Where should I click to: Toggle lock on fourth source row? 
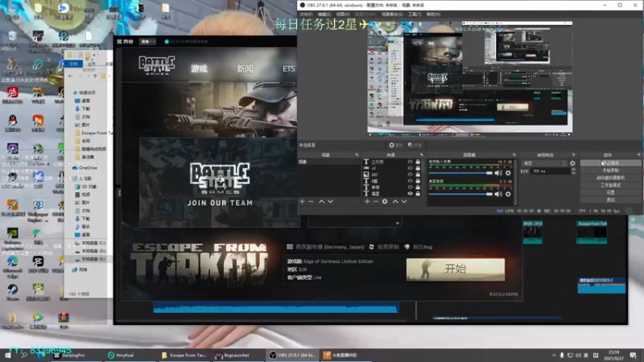[418, 180]
